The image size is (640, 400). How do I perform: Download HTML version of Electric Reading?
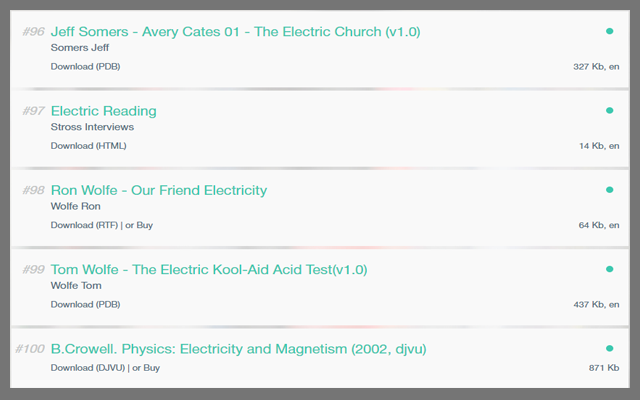88,146
